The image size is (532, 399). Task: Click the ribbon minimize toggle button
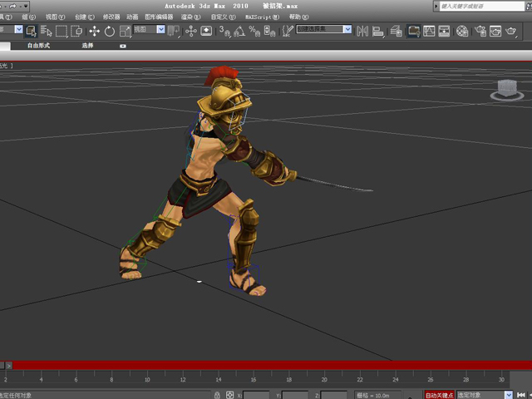[x=123, y=46]
